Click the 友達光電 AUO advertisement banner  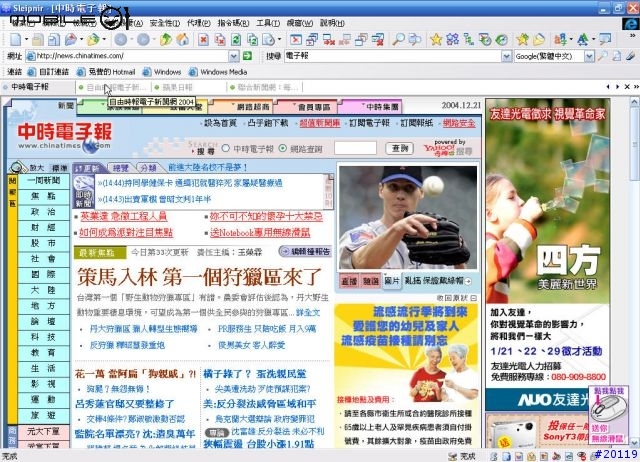click(x=547, y=255)
